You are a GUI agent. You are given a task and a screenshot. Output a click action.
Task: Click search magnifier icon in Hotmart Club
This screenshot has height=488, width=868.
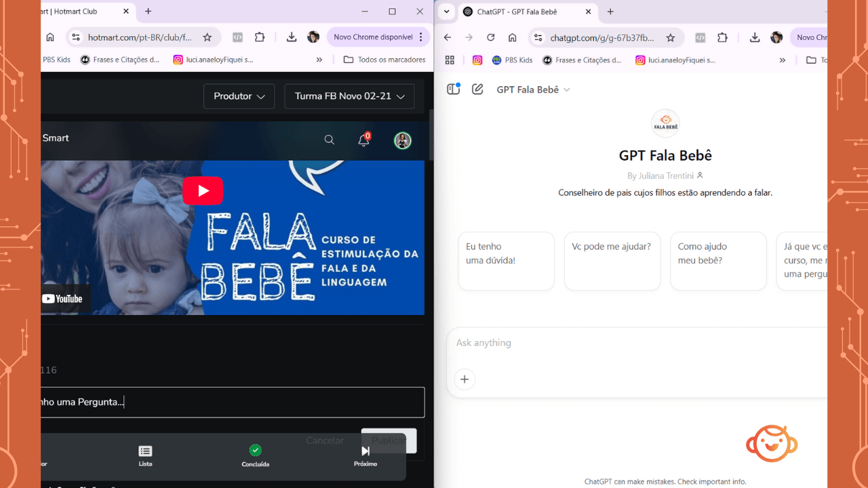tap(330, 140)
